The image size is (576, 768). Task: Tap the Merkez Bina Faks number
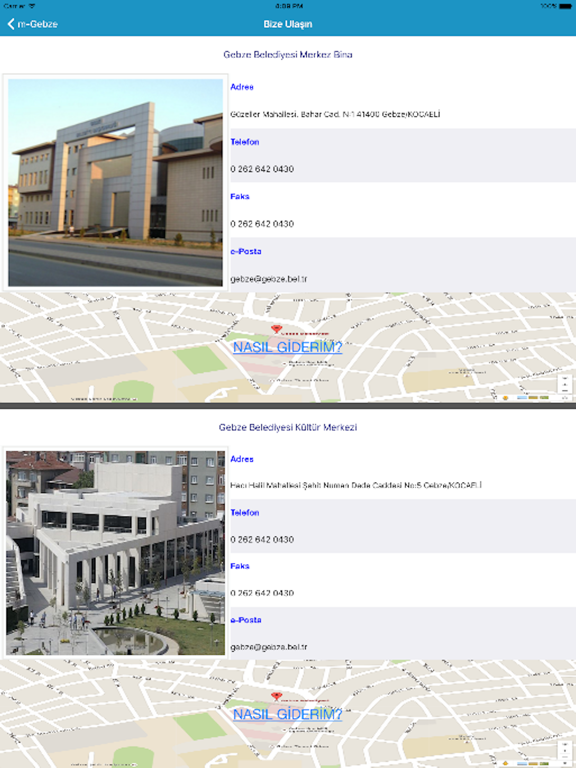pos(262,224)
